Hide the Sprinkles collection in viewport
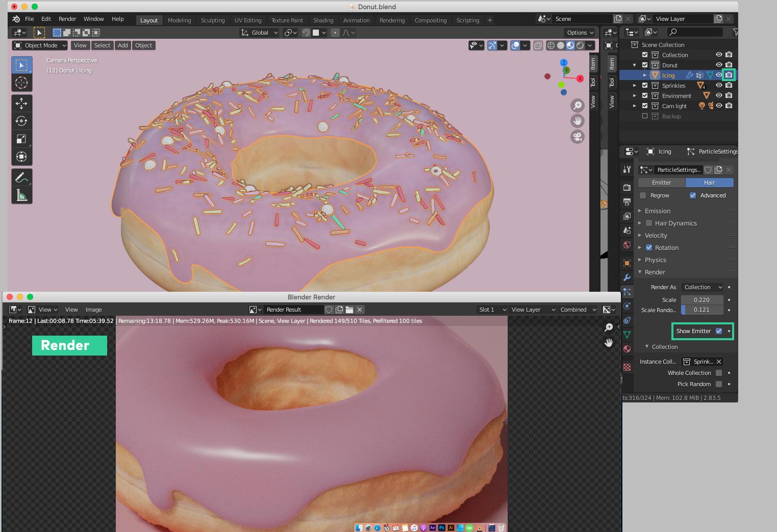The width and height of the screenshot is (777, 532). tap(719, 85)
